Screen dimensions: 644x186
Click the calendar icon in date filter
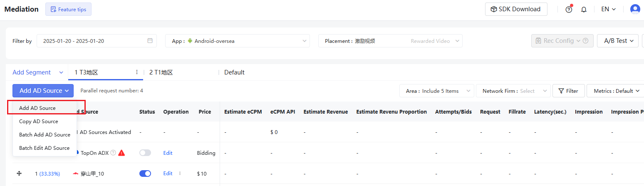[x=150, y=41]
